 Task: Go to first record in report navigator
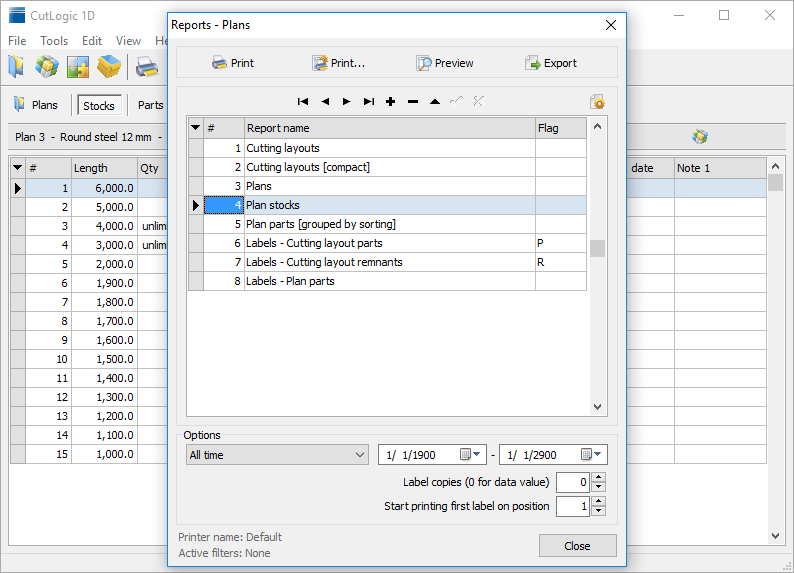303,102
